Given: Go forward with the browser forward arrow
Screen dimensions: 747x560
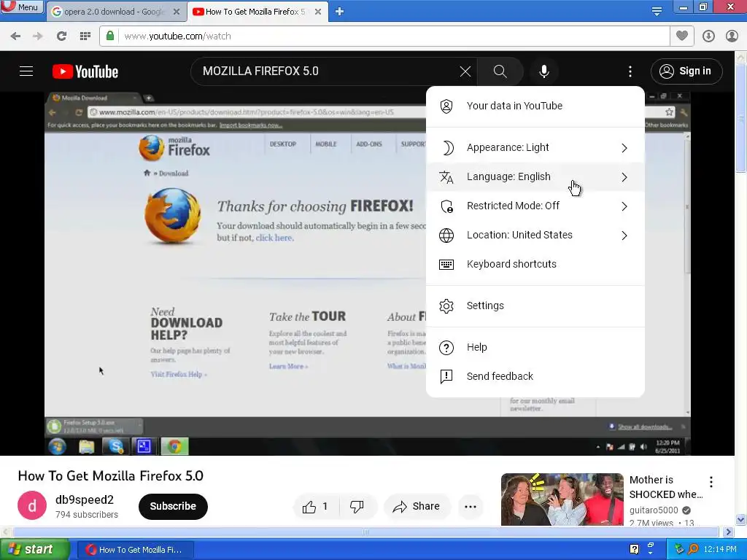Looking at the screenshot, I should coord(38,36).
